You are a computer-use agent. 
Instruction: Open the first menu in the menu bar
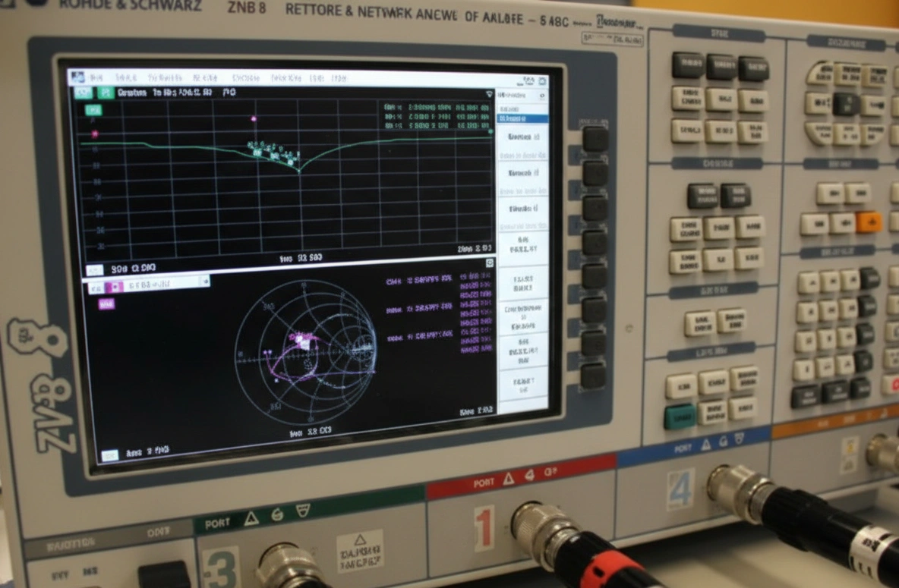96,77
